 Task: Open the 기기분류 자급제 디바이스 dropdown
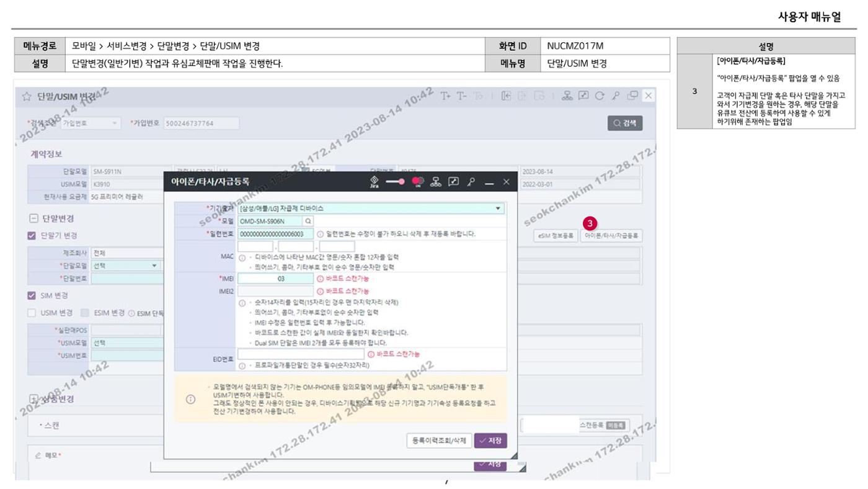pos(371,209)
